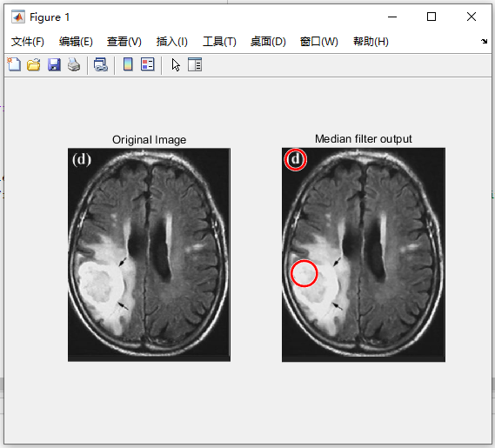Open the 编辑(E) menu
495x448 pixels.
pyautogui.click(x=76, y=42)
